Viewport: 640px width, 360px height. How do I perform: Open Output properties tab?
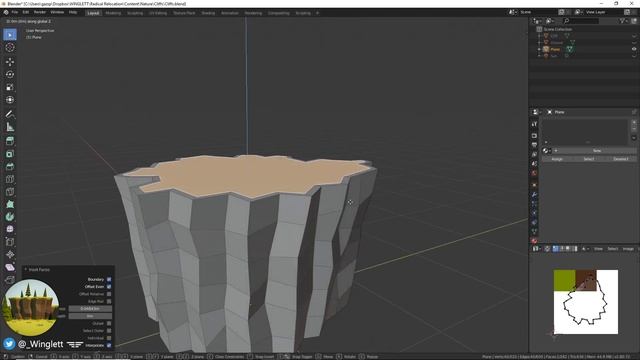[534, 145]
